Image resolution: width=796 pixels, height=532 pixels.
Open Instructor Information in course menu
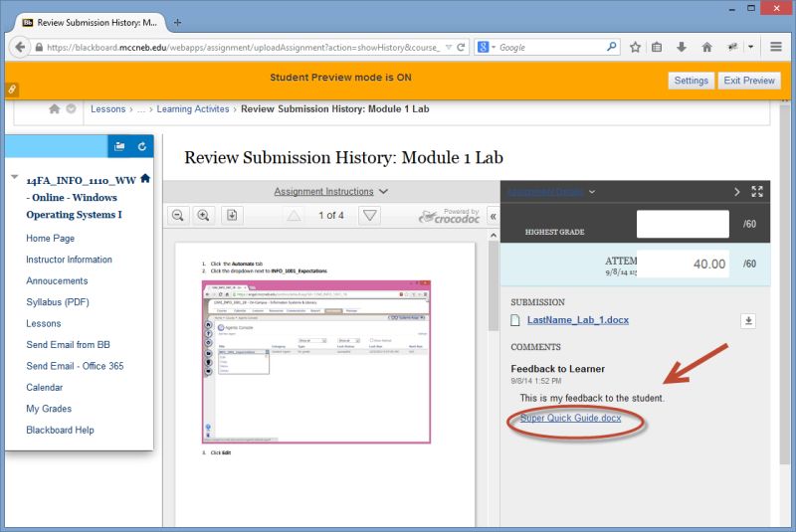pos(69,260)
